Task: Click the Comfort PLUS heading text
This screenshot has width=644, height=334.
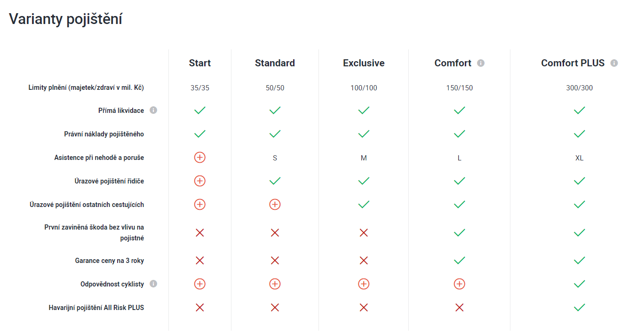Action: pyautogui.click(x=573, y=63)
